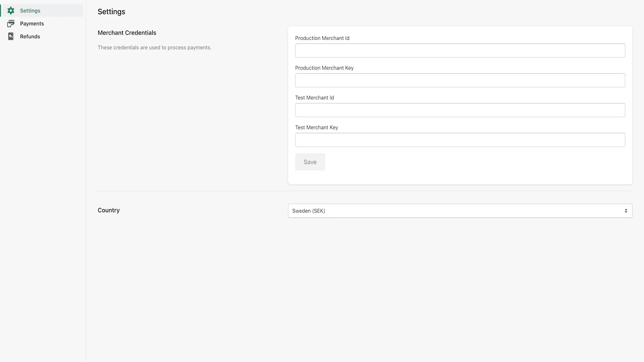This screenshot has height=362, width=644.
Task: Click the Country section label
Action: click(x=109, y=210)
